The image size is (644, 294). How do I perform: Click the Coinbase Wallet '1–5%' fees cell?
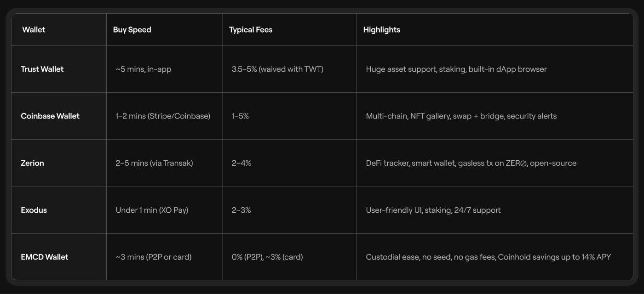(x=240, y=116)
